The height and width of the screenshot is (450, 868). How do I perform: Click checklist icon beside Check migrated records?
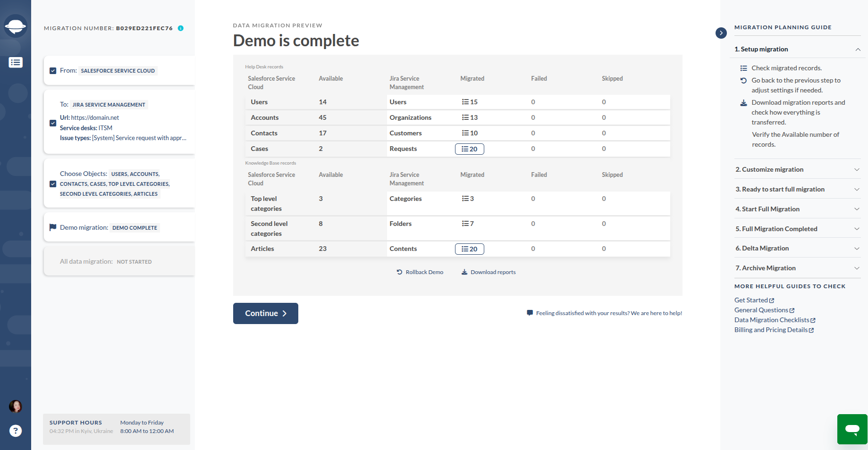(744, 68)
